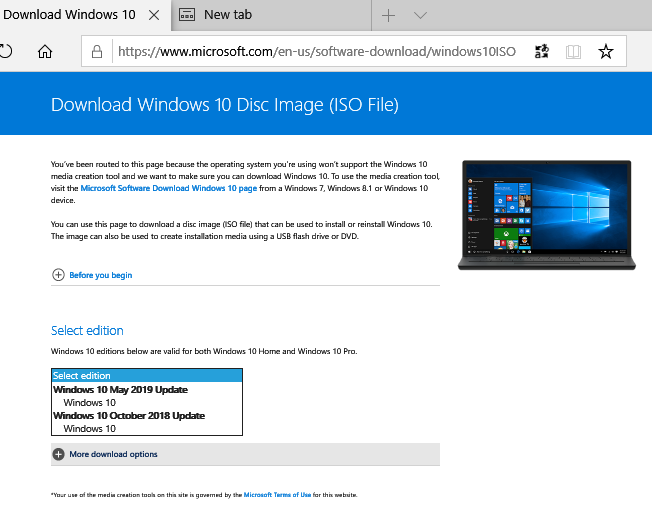The image size is (652, 513).
Task: Close the Download Windows 10 tab
Action: [x=154, y=15]
